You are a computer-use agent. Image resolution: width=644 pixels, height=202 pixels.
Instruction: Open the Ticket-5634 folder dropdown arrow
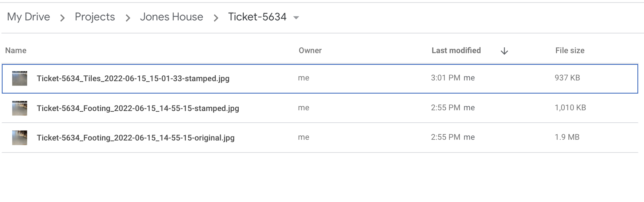[296, 17]
